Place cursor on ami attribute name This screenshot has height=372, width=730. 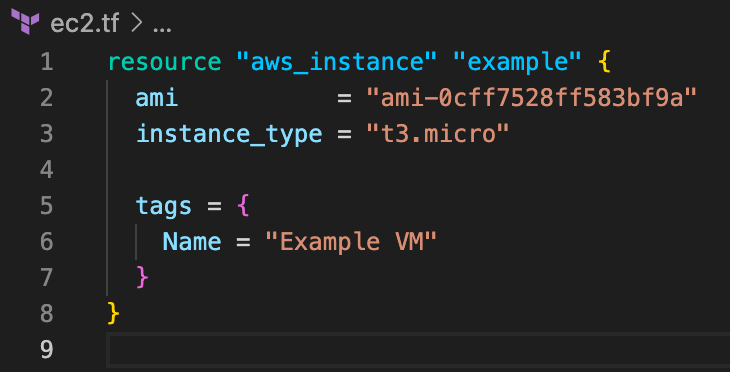coord(157,98)
